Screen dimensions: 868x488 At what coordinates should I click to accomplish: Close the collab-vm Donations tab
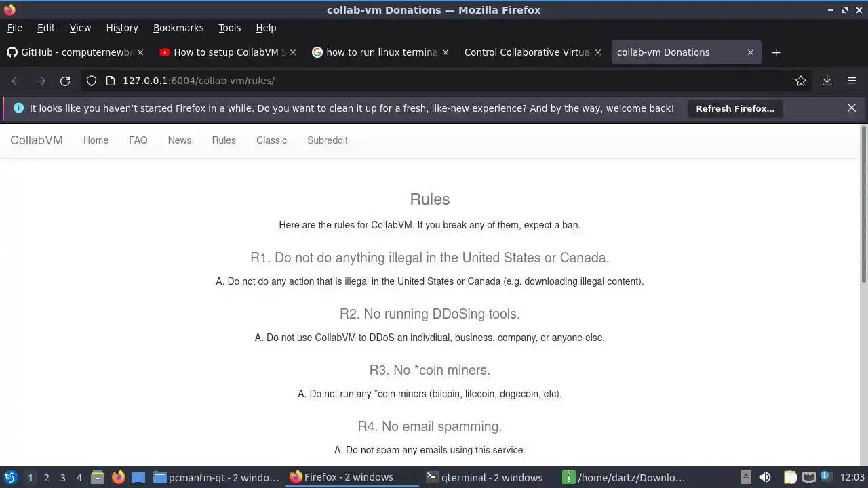tap(751, 52)
